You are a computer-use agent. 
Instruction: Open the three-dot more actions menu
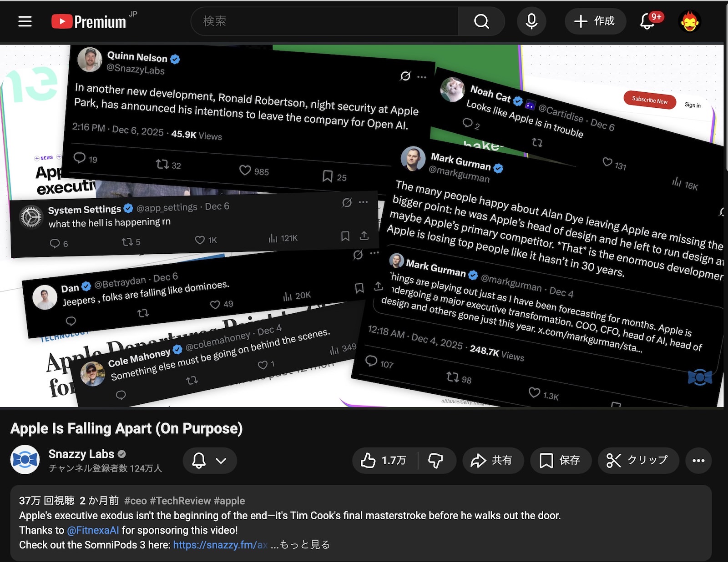pyautogui.click(x=698, y=461)
